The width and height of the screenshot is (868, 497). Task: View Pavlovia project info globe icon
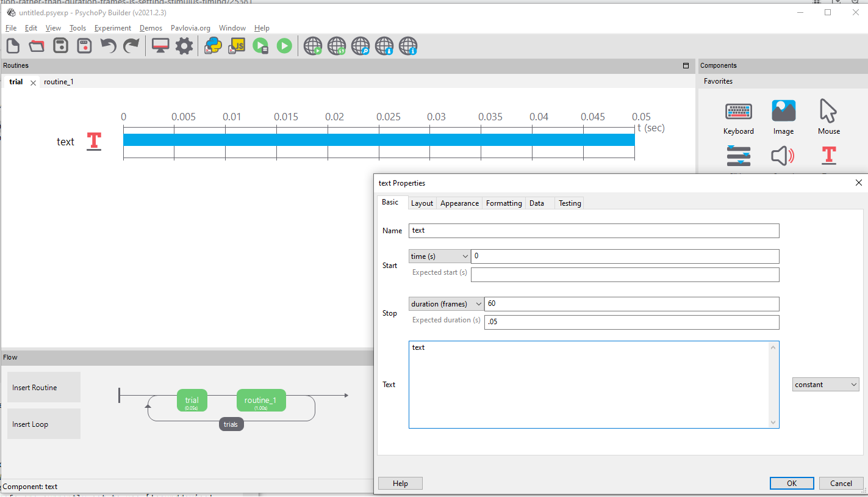(408, 46)
